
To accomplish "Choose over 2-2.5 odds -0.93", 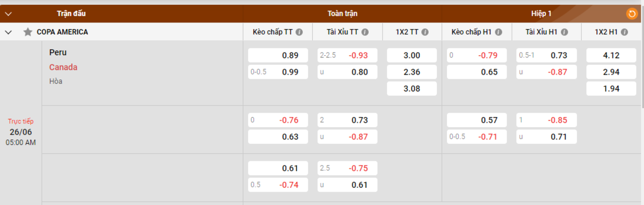I will 347,55.
